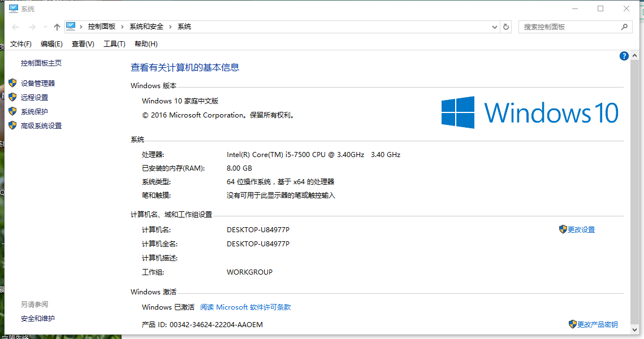Click 系统 in the breadcrumb
644x339 pixels.
[x=184, y=27]
